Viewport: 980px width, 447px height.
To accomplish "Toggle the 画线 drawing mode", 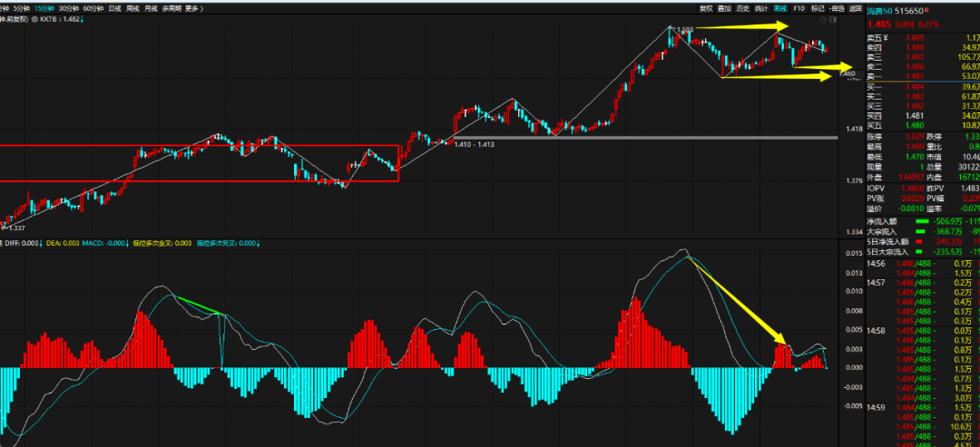I will 780,9.
